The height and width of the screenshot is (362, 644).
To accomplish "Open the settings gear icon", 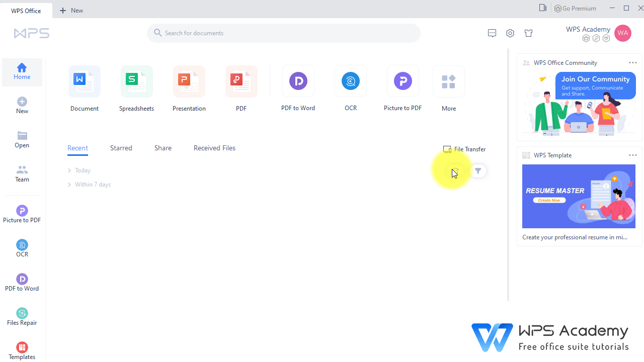I will [510, 33].
